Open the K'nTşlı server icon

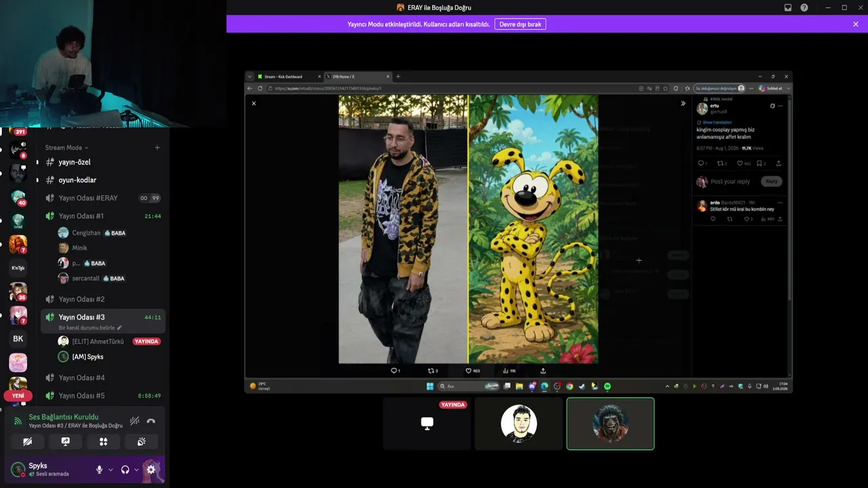[18, 268]
